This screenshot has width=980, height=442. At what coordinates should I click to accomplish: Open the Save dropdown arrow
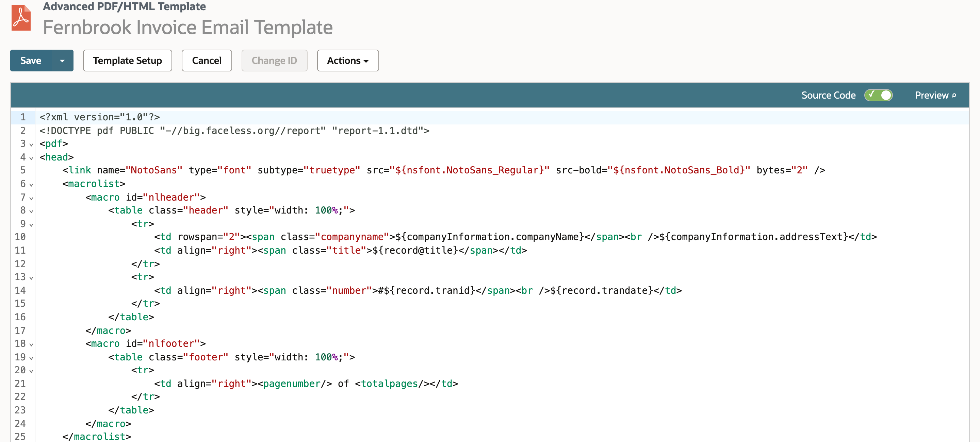tap(62, 61)
